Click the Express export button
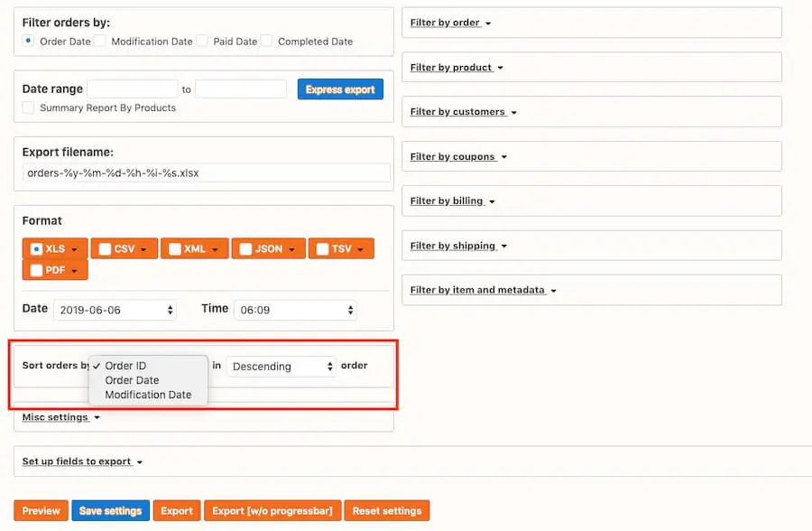The width and height of the screenshot is (812, 531). point(340,89)
